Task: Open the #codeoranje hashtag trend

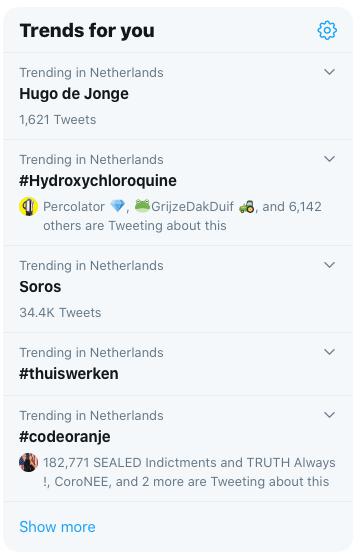Action: (x=65, y=437)
